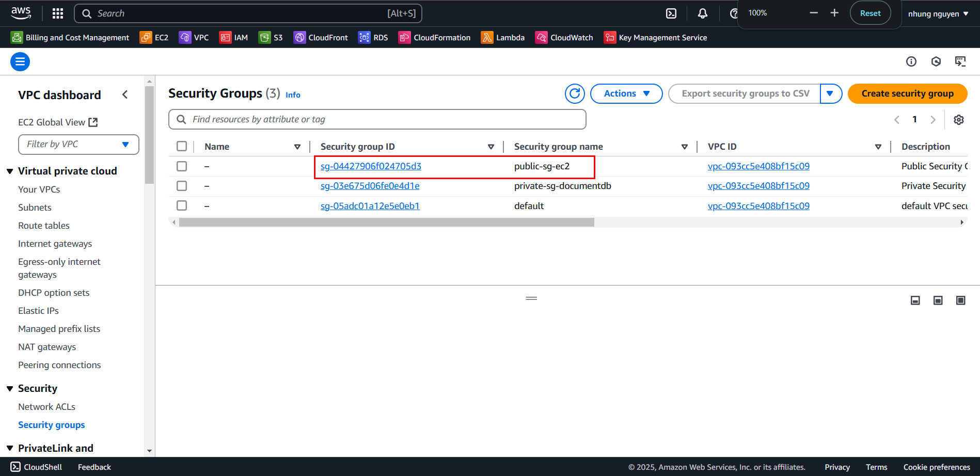Check the private-sg-documentdb row checkbox
This screenshot has width=980, height=476.
[x=182, y=186]
